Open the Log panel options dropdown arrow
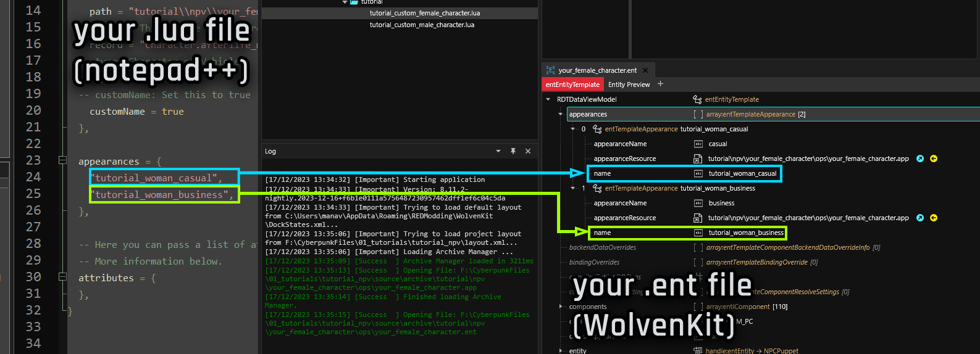The width and height of the screenshot is (980, 354). pyautogui.click(x=498, y=151)
